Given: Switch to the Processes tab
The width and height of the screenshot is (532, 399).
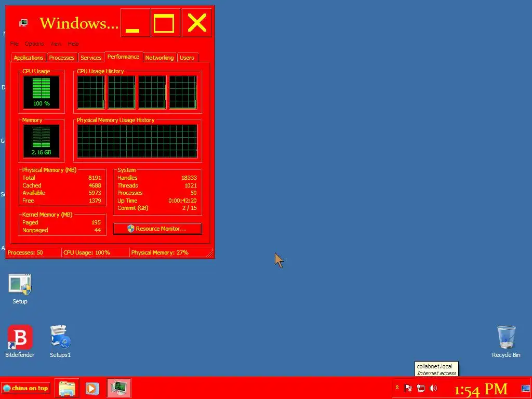Looking at the screenshot, I should (x=62, y=58).
